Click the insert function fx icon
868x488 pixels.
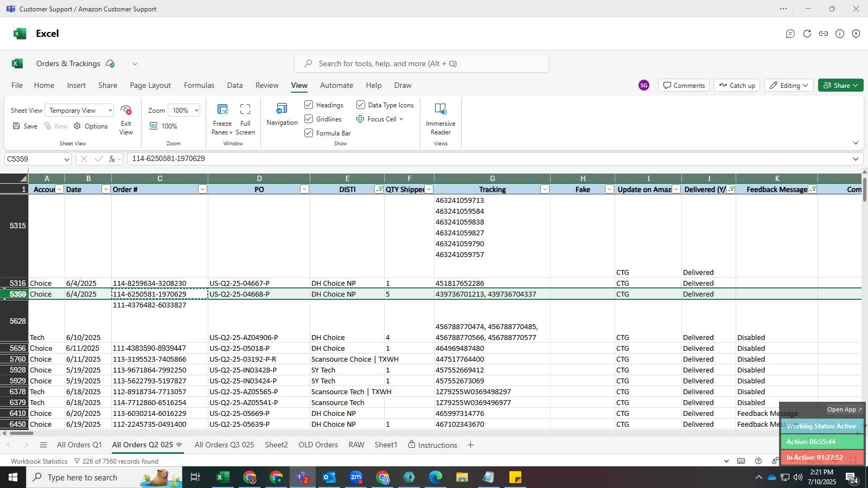pyautogui.click(x=112, y=159)
